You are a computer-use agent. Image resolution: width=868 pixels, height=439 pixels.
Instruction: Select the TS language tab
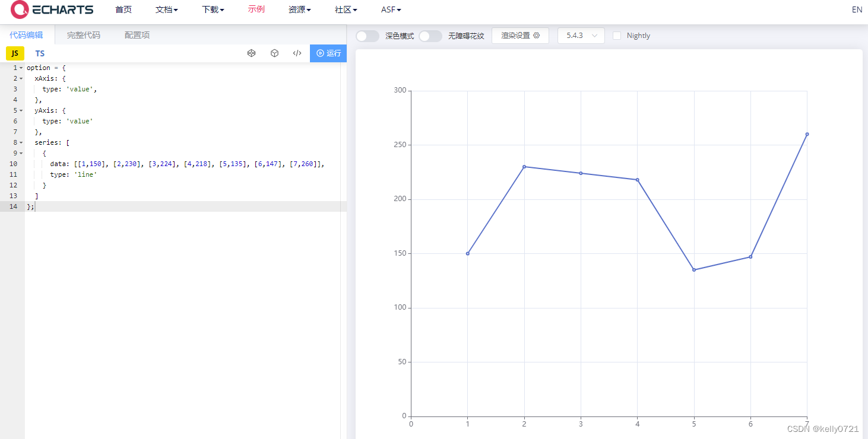click(x=40, y=53)
